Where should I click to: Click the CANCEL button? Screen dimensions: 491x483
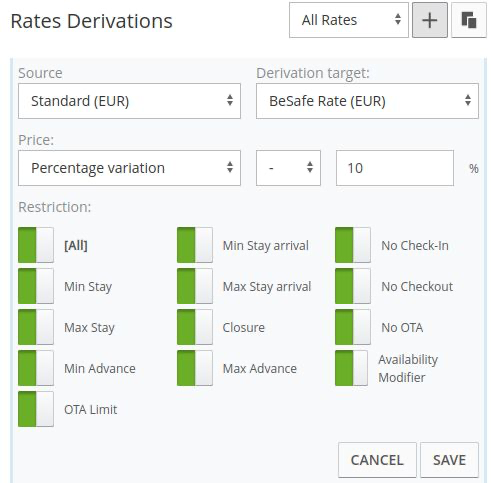pos(377,460)
